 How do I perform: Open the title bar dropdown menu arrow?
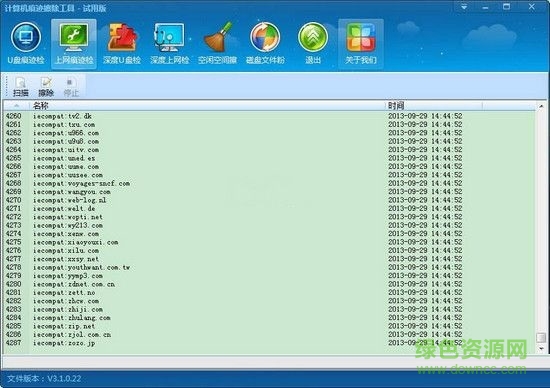[464, 7]
